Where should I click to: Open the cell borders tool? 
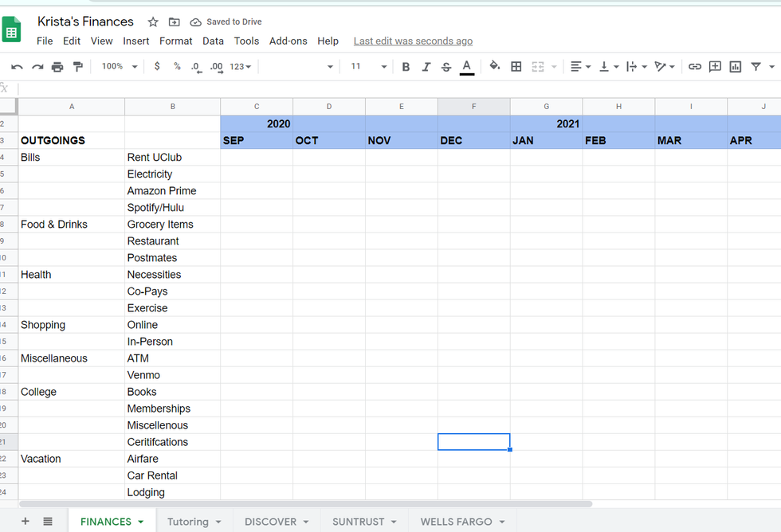tap(516, 67)
